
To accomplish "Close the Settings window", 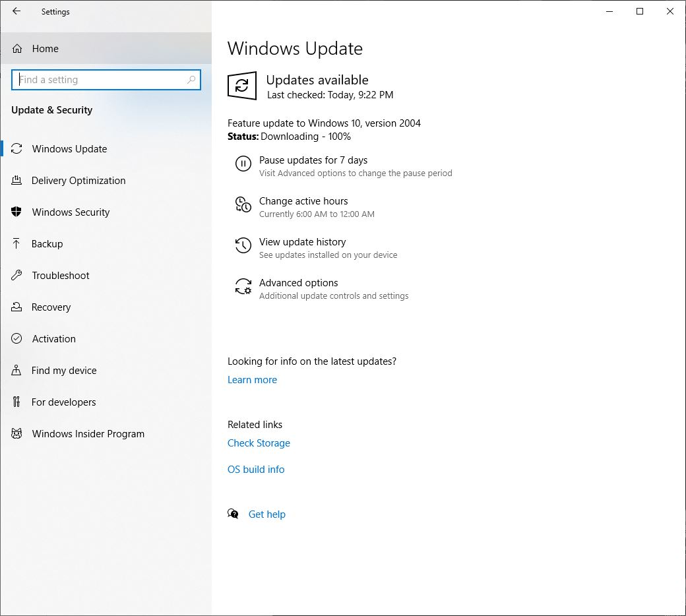I will [670, 11].
